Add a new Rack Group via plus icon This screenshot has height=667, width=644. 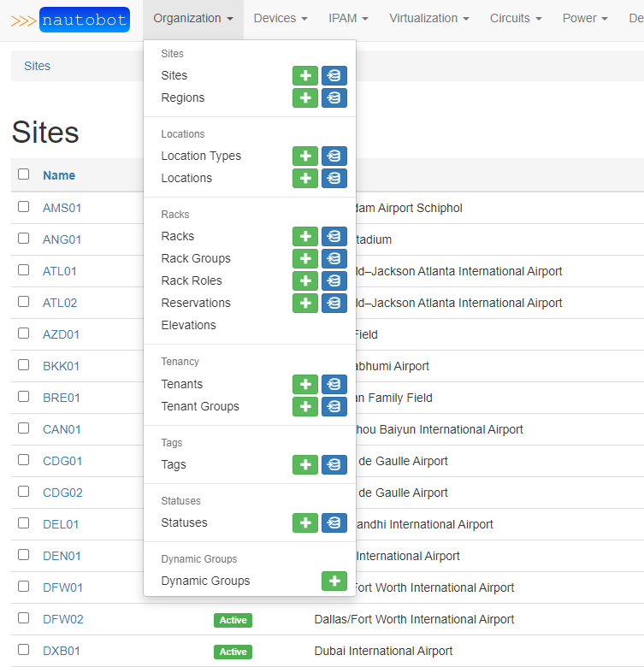coord(305,258)
